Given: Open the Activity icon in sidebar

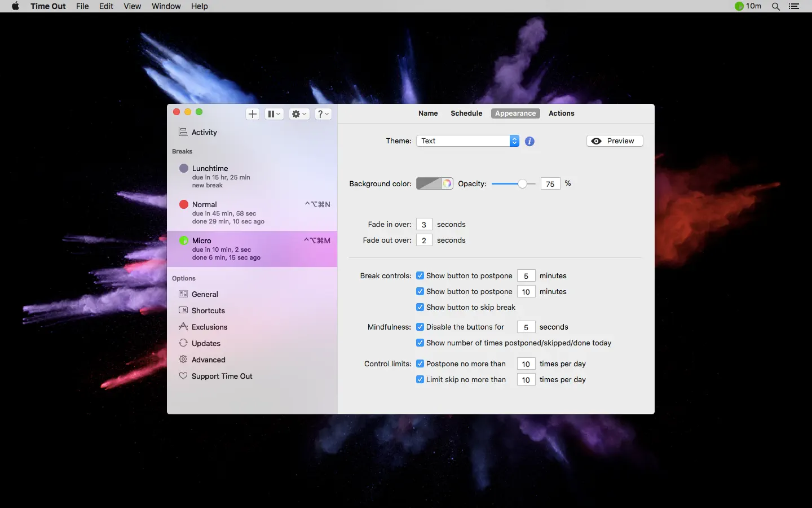Looking at the screenshot, I should point(183,132).
